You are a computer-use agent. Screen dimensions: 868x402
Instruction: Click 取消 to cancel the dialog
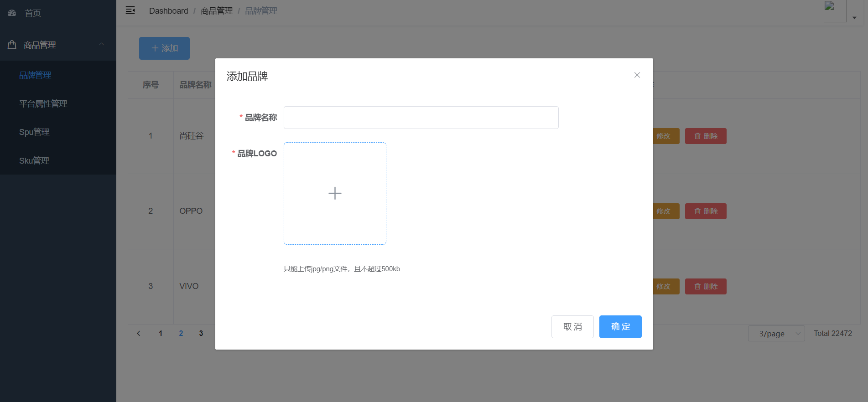[x=572, y=327]
